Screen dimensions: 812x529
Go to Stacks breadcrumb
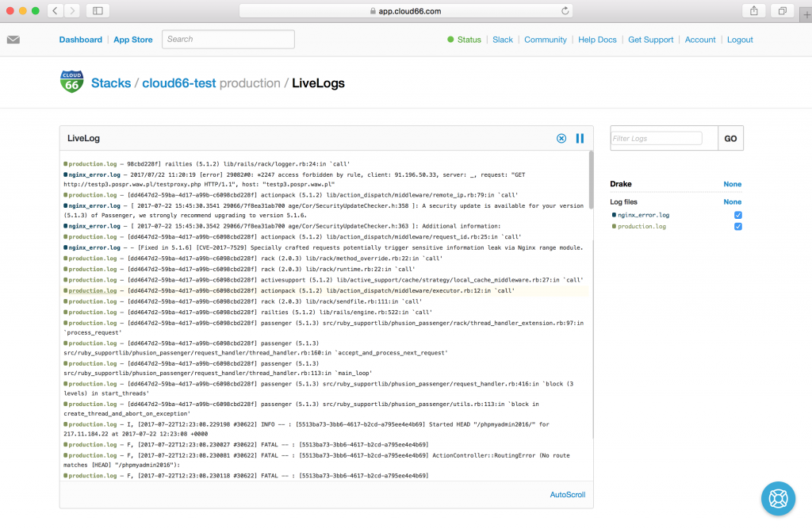tap(111, 83)
